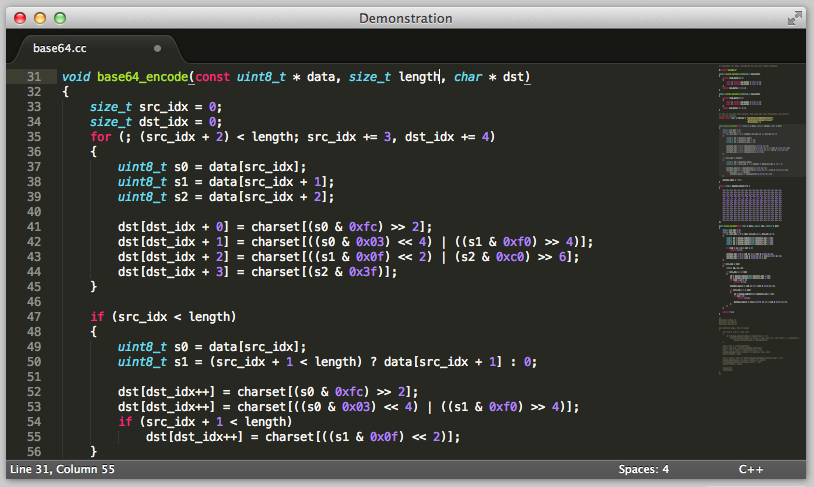Click the hex value 0x3f on line 44
The image size is (814, 487).
(363, 272)
